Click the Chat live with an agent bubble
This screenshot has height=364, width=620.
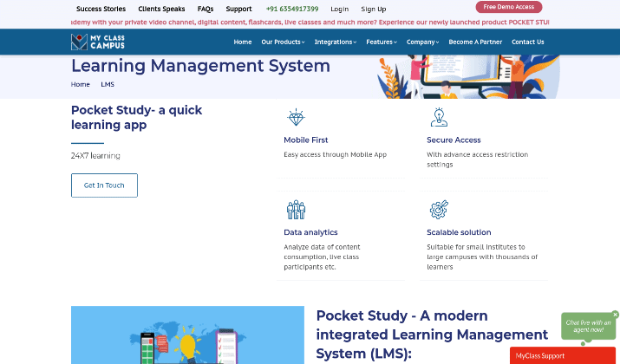[588, 326]
